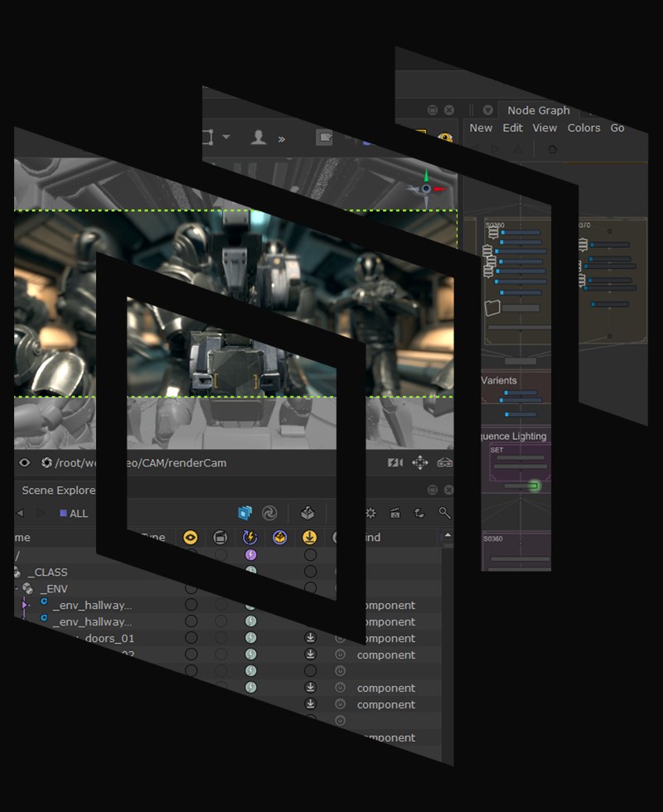Toggle the eye icon beside the renderCam path
663x812 pixels.
click(x=24, y=462)
